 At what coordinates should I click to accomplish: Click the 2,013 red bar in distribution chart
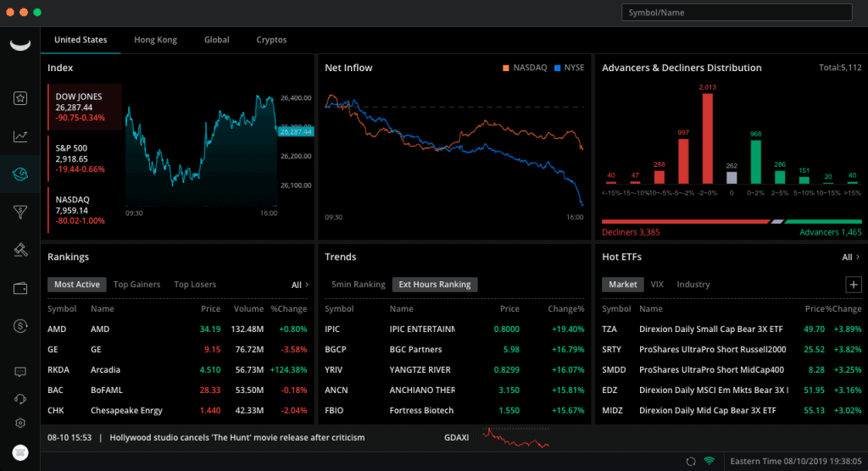click(x=708, y=138)
